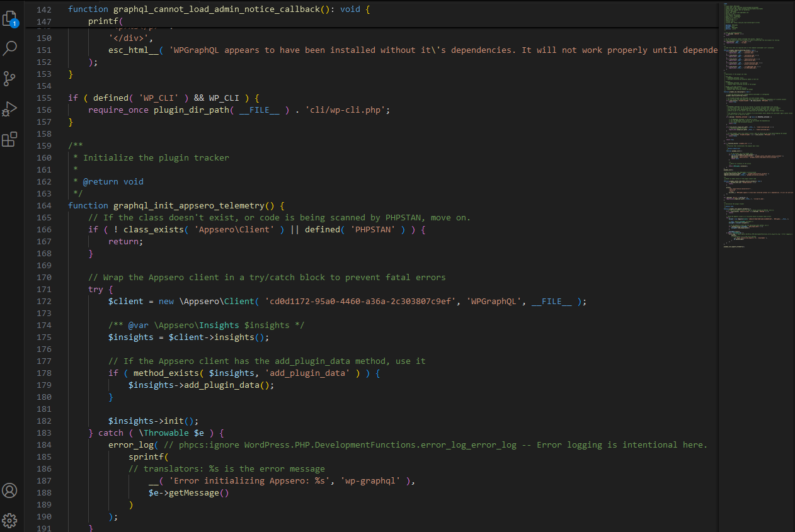Click the Explorer badge showing 1 notification
The height and width of the screenshot is (532, 795).
pos(15,23)
